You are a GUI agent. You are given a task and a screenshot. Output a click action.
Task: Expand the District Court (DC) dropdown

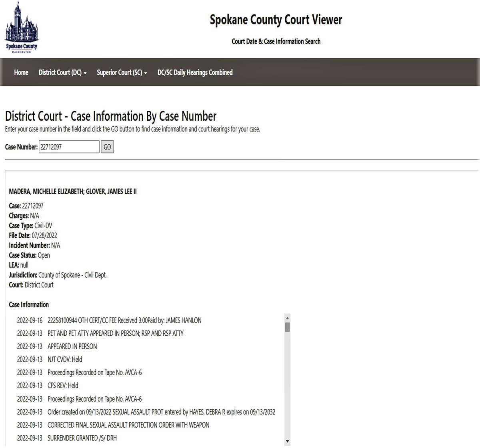(62, 72)
